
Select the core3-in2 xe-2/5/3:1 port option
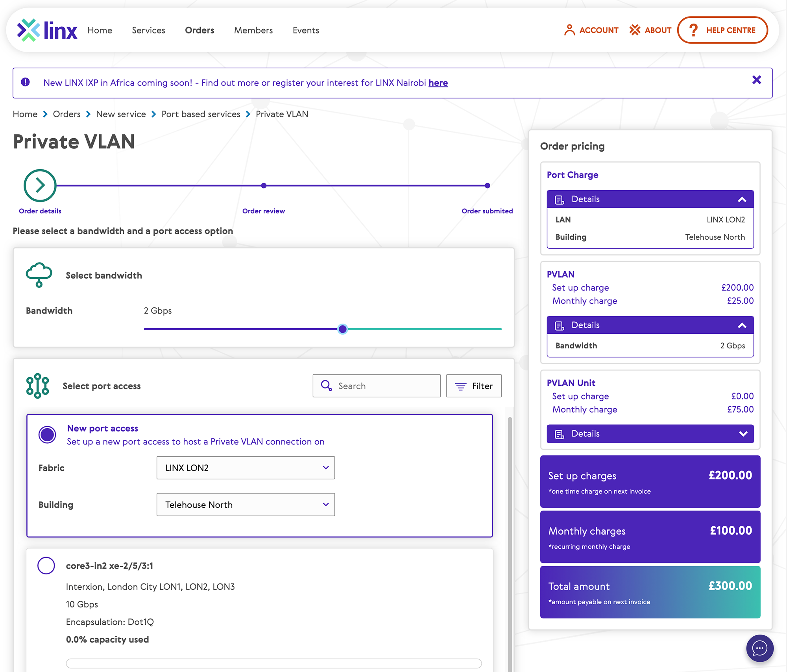[46, 566]
